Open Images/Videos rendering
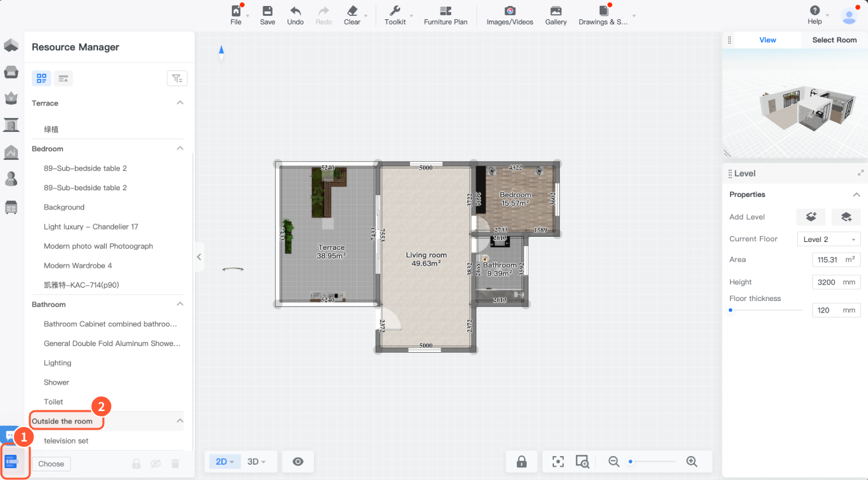Image resolution: width=868 pixels, height=480 pixels. coord(510,15)
